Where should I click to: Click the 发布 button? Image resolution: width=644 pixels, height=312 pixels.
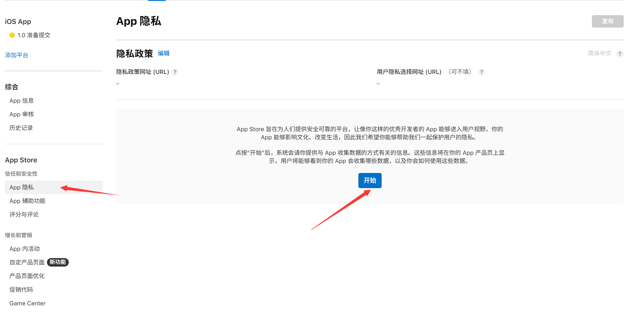(x=607, y=22)
